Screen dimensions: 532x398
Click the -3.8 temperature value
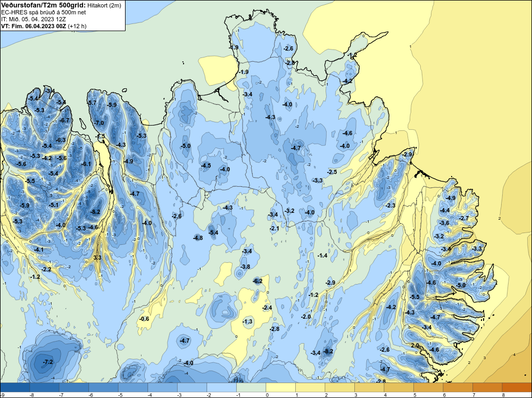pos(245,267)
